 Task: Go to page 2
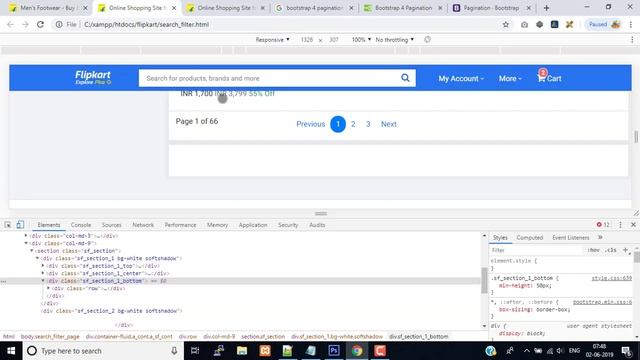pos(353,124)
